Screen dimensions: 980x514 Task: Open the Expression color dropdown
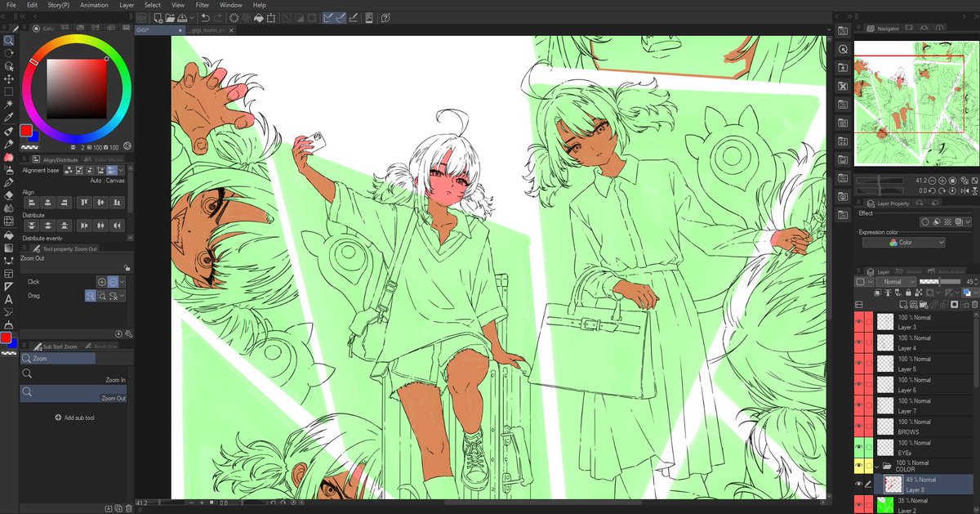click(x=904, y=243)
